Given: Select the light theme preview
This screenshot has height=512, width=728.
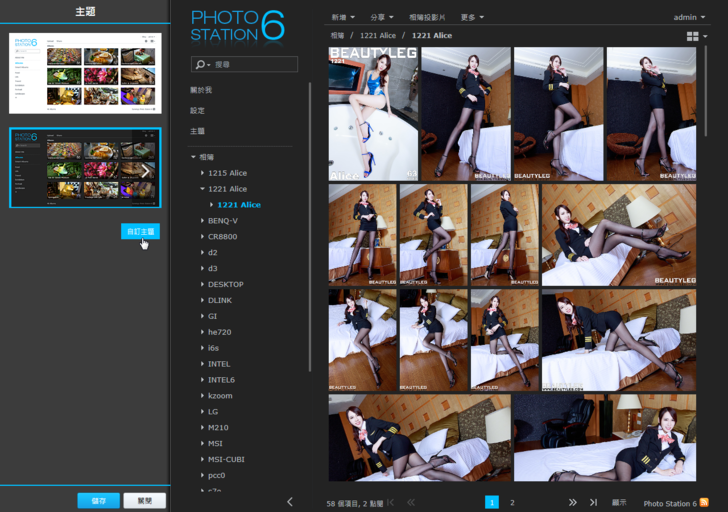Looking at the screenshot, I should click(85, 71).
